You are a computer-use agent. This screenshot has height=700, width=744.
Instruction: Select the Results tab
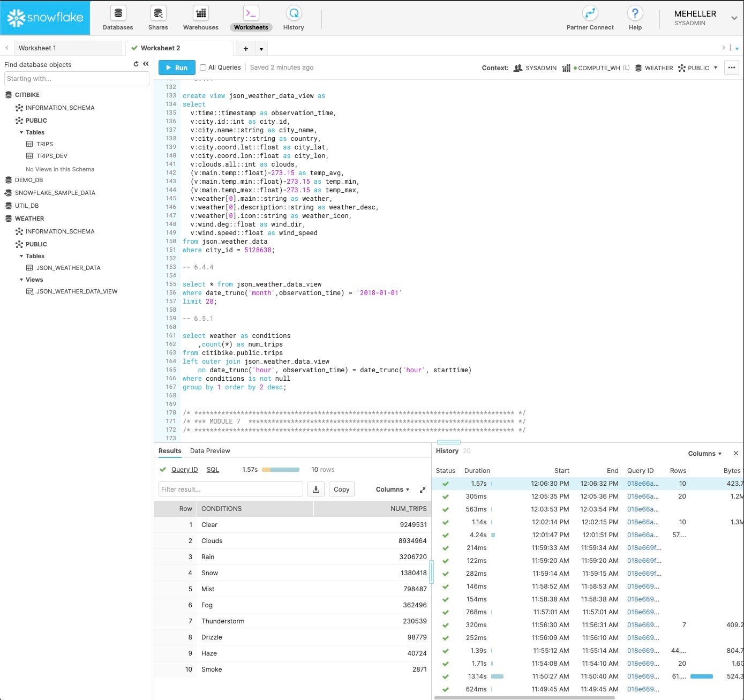coord(170,451)
